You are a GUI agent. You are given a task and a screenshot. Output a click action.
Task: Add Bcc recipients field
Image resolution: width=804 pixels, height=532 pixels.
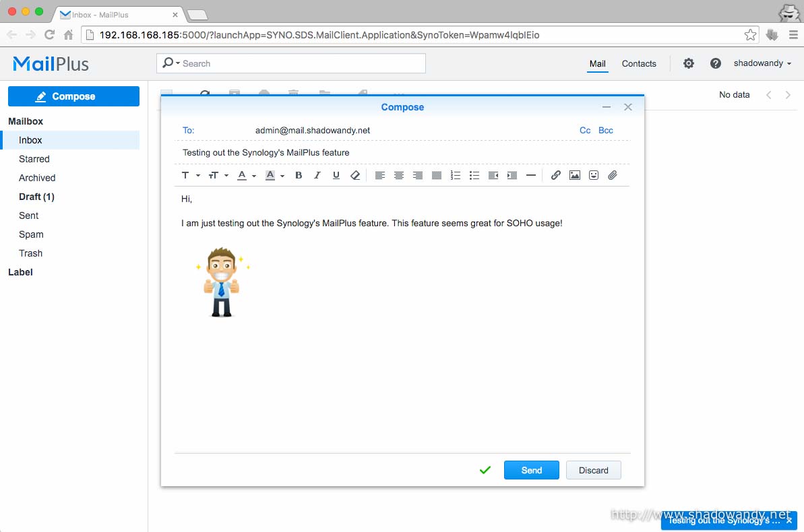[x=605, y=130]
